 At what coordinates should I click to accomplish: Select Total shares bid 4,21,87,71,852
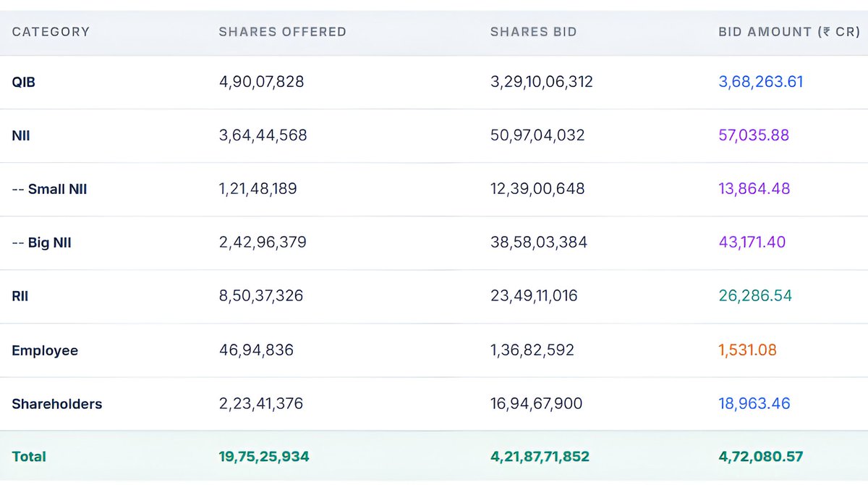(x=540, y=457)
